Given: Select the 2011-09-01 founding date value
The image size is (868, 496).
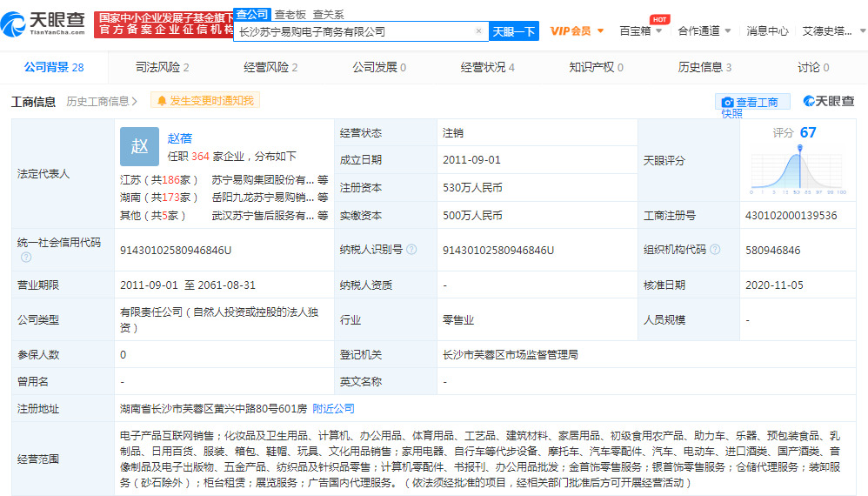Looking at the screenshot, I should [x=471, y=160].
